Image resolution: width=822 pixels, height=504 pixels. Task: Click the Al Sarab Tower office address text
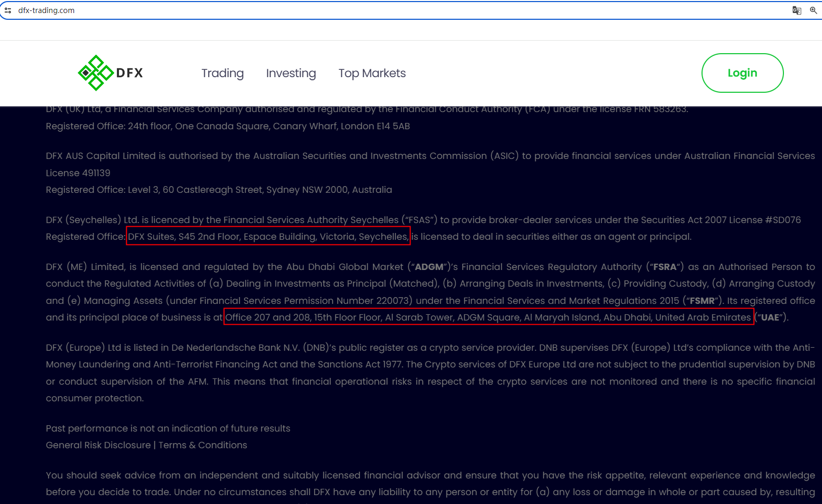pyautogui.click(x=488, y=317)
